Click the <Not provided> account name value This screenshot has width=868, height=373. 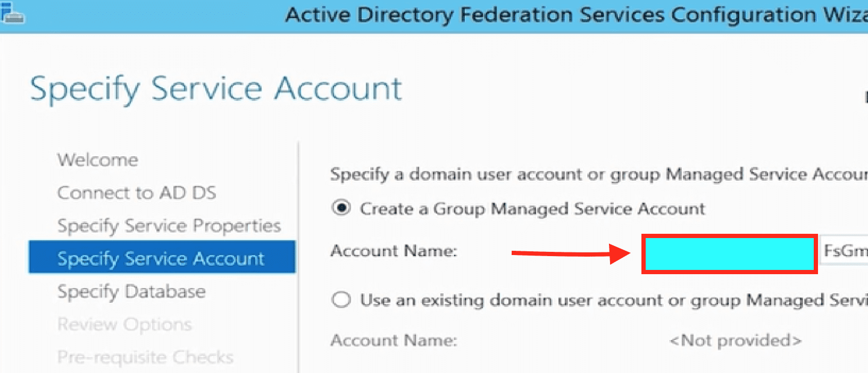tap(736, 340)
